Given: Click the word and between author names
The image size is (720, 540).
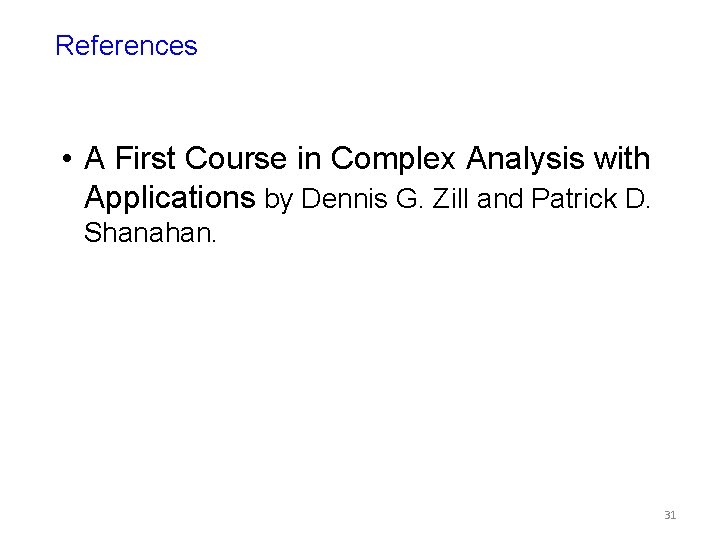Looking at the screenshot, I should [x=500, y=199].
